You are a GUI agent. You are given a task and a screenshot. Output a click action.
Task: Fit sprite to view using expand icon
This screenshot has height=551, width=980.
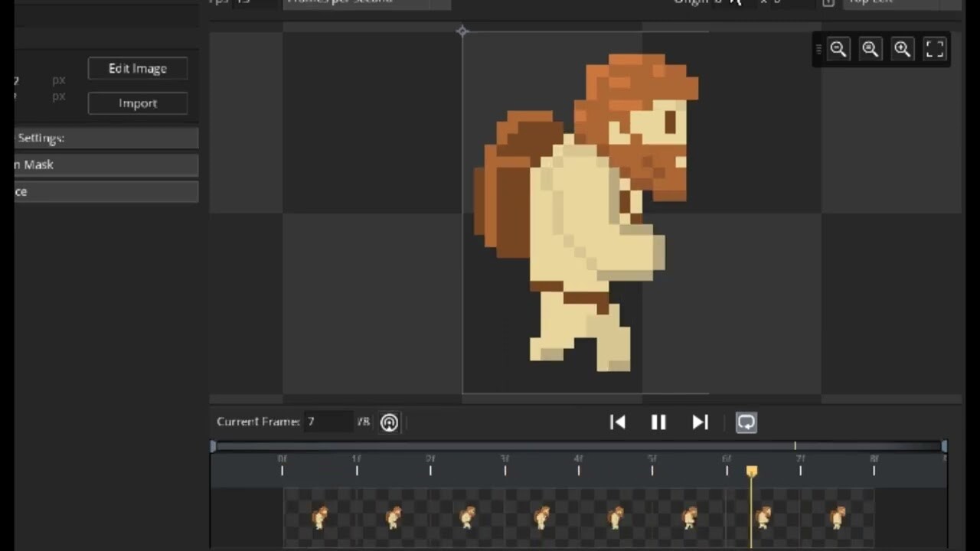[x=934, y=48]
